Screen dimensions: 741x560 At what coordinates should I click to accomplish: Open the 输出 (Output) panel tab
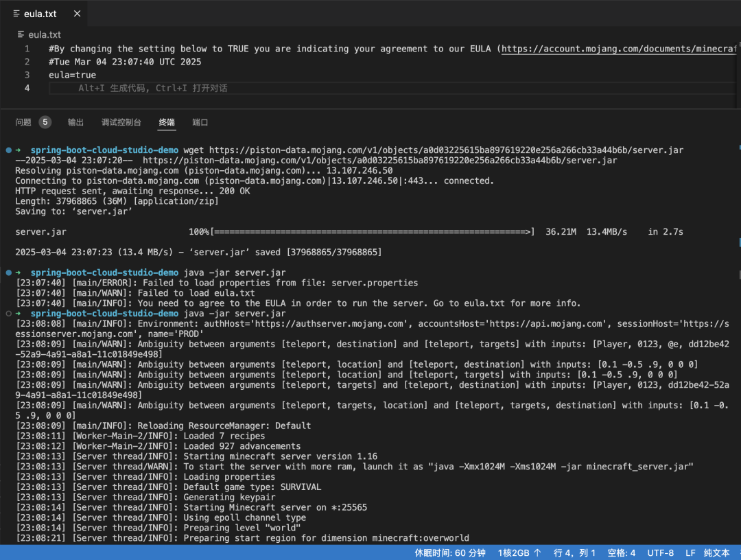75,122
